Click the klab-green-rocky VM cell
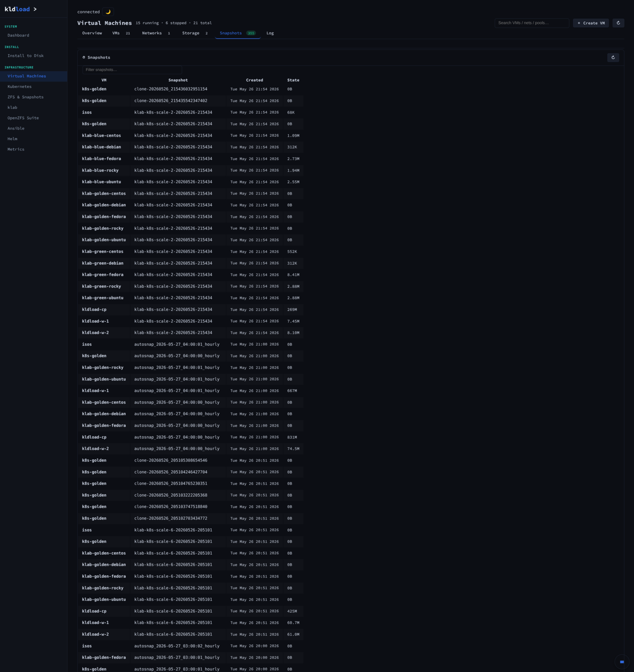The width and height of the screenshot is (634, 672). (x=101, y=286)
